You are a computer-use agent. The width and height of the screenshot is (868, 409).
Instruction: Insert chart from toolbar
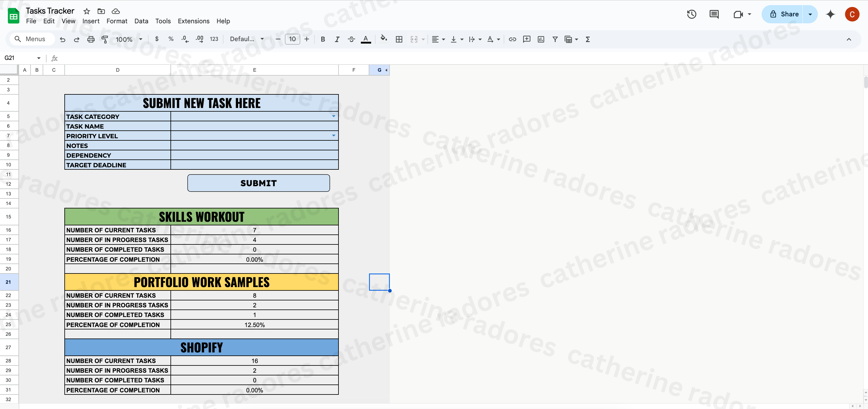tap(541, 39)
